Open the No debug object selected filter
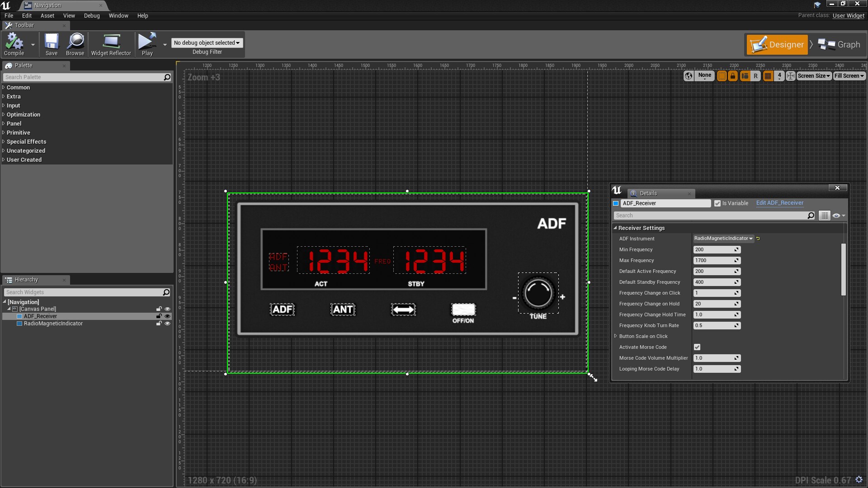Viewport: 868px width, 488px height. tap(207, 42)
